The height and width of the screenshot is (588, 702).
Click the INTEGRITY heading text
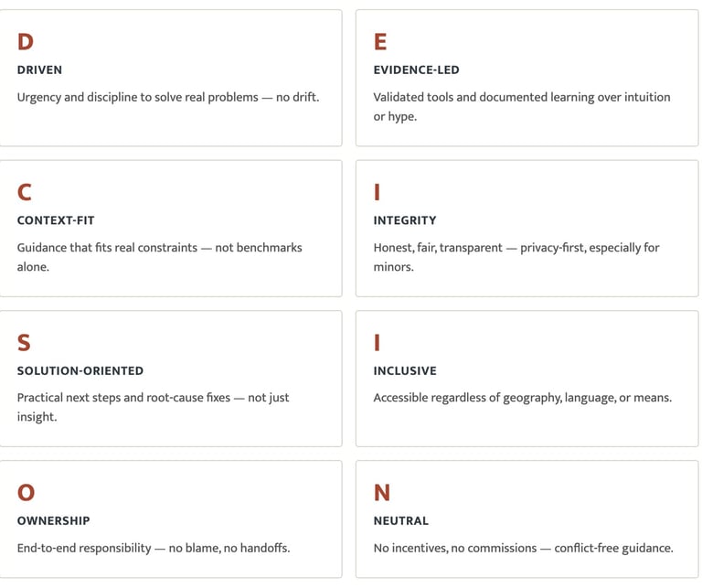pyautogui.click(x=405, y=220)
